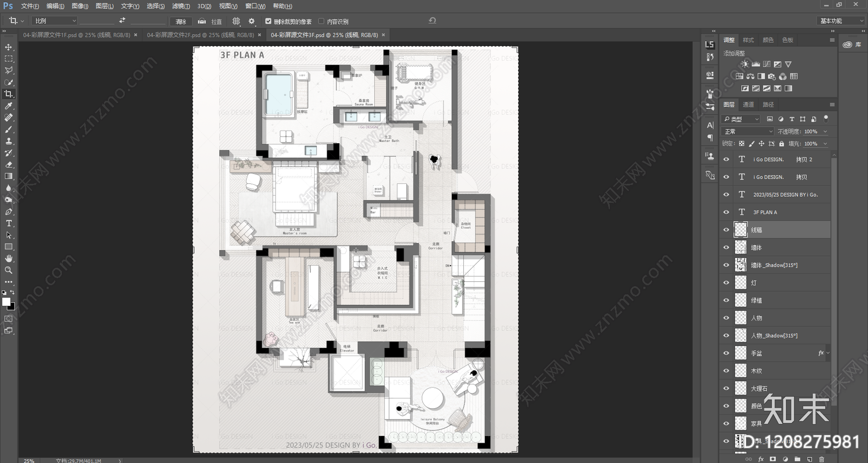868x463 pixels.
Task: Hide the 墙体 layer
Action: pos(726,248)
